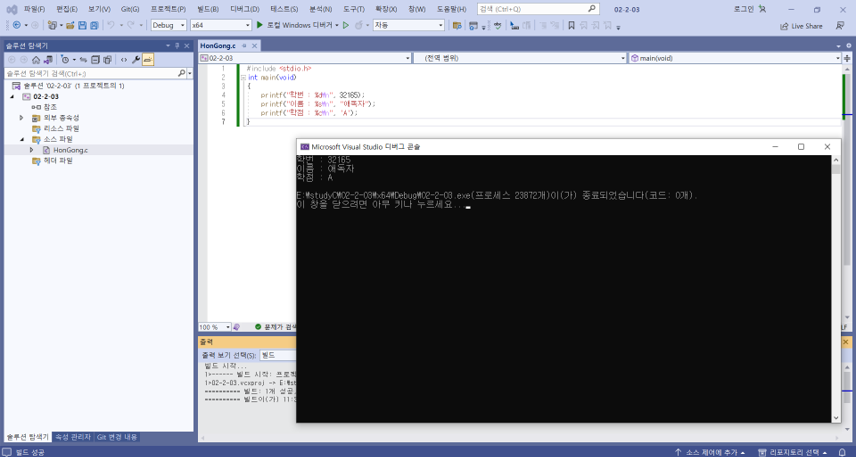856x457 pixels.
Task: Click the purple icon beside 100 % zoom
Action: [x=236, y=327]
